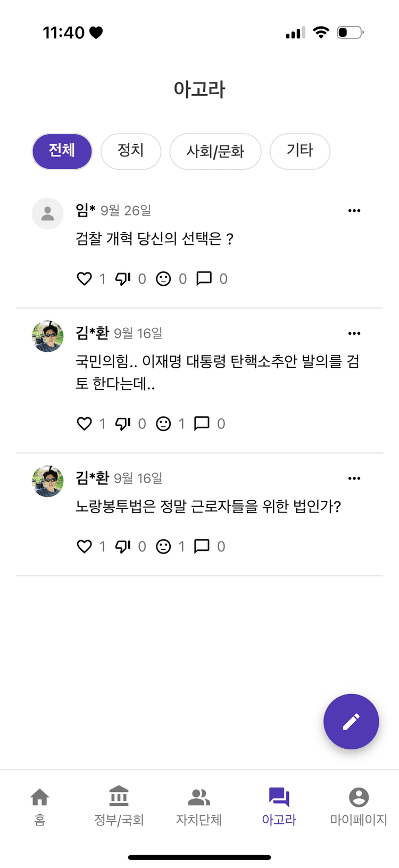
Task: Switch to the 아고라 tab in bottom bar
Action: [x=279, y=806]
